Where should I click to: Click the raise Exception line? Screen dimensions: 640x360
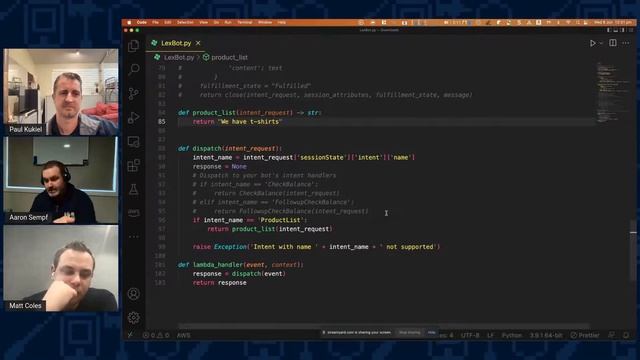coord(316,247)
